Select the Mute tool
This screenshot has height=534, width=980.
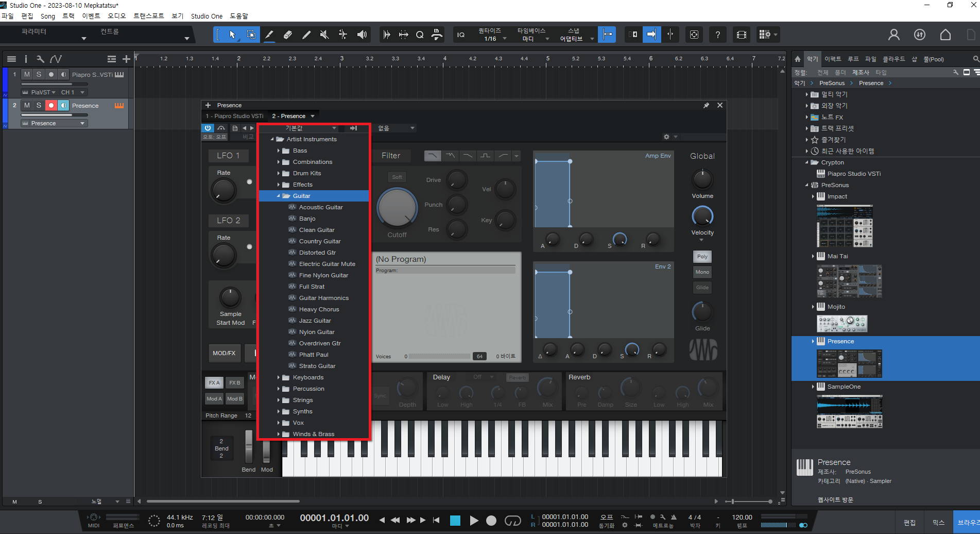click(324, 35)
